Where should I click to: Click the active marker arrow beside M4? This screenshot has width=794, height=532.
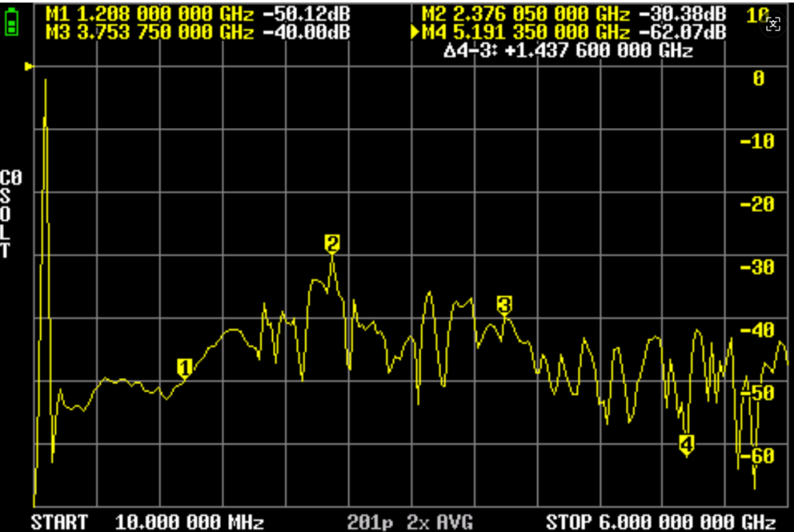[x=415, y=33]
